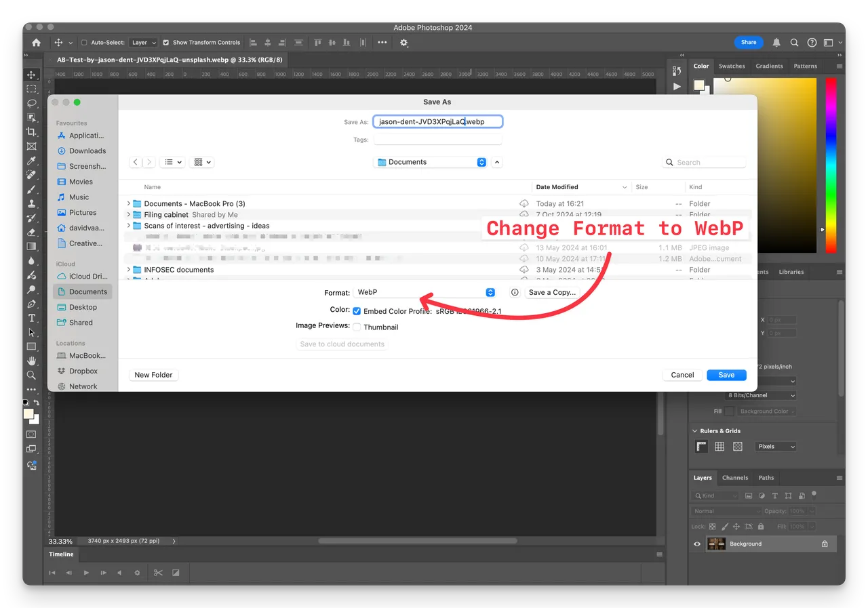
Task: Select the Horizontal Type tool
Action: click(x=31, y=318)
